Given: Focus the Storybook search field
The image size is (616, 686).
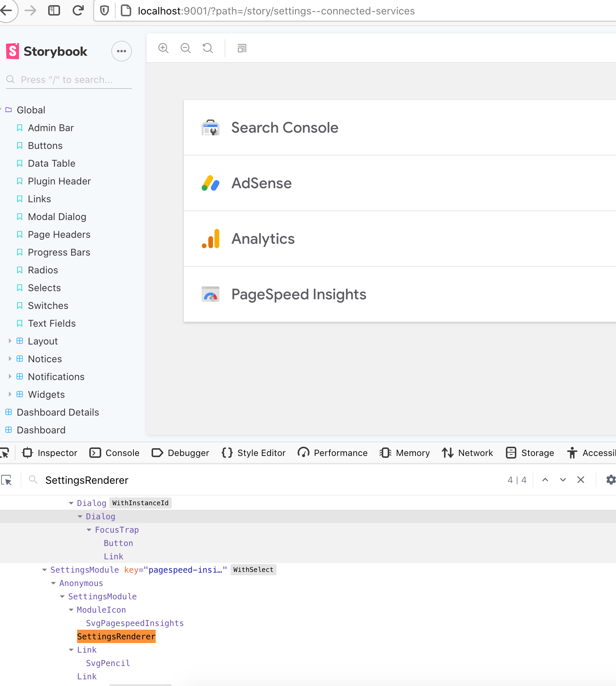Looking at the screenshot, I should [69, 80].
